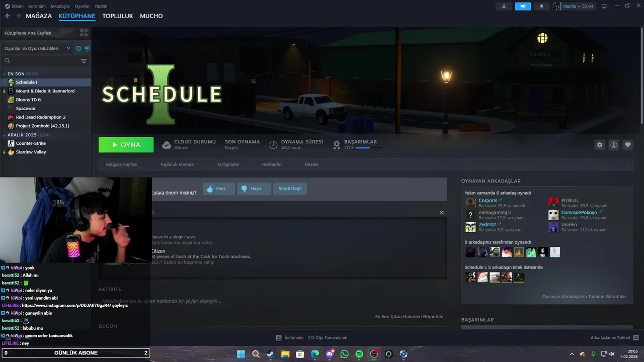The image size is (644, 362).
Task: Toggle ready-to-play filter icon
Action: pos(87,48)
